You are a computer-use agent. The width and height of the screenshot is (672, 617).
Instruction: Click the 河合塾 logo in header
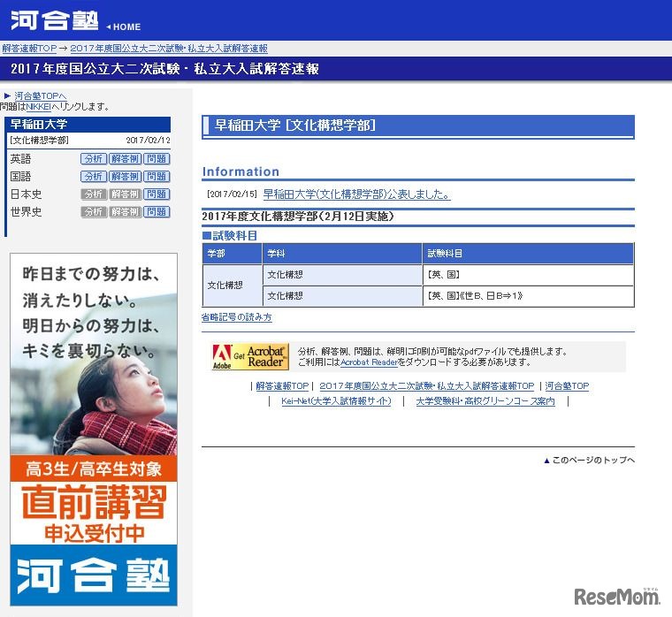coord(55,20)
